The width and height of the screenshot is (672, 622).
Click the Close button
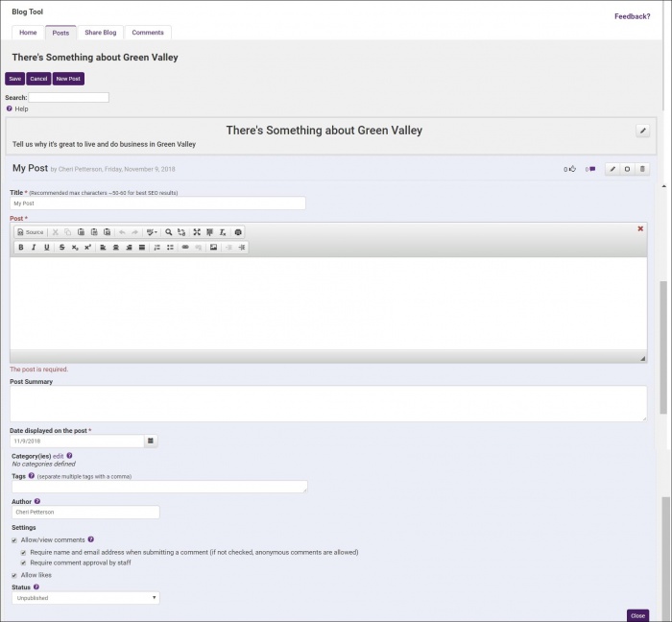coord(637,615)
